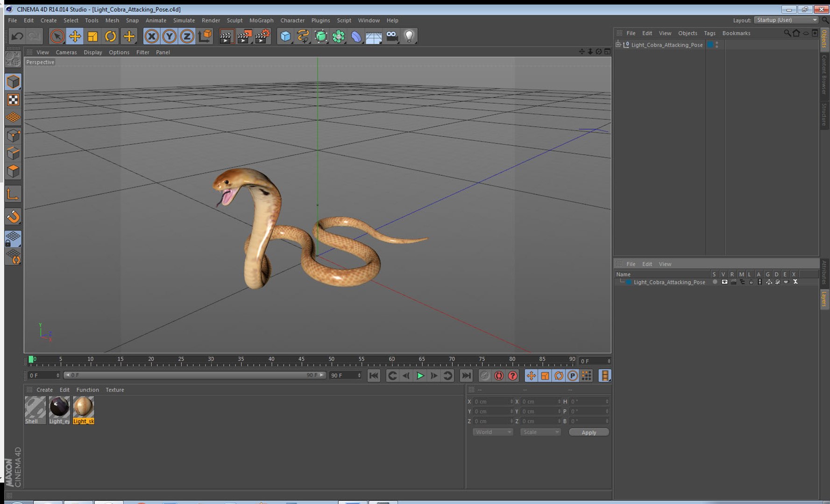Expand Light_Cobra_Attacking_Pose object tree

coord(618,45)
